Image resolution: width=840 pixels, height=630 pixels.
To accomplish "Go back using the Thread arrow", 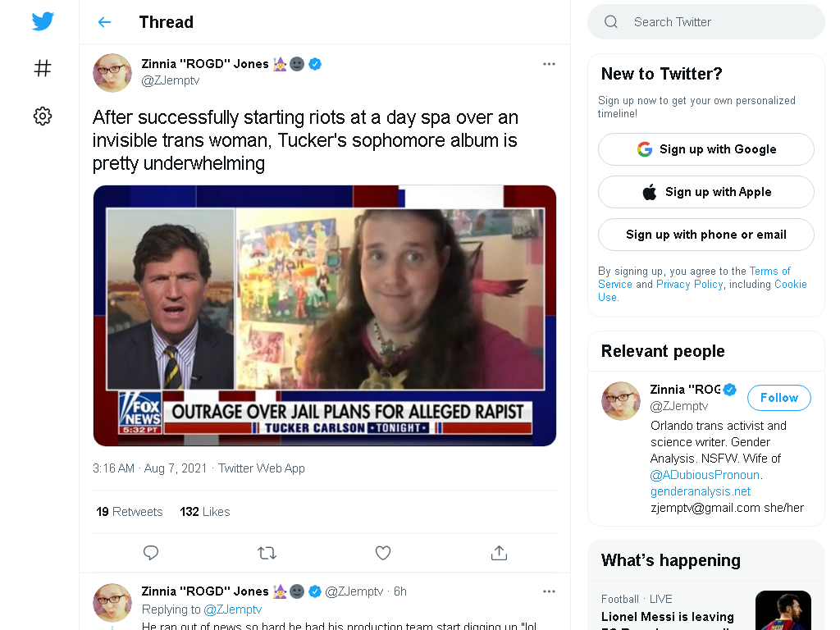I will pyautogui.click(x=104, y=22).
